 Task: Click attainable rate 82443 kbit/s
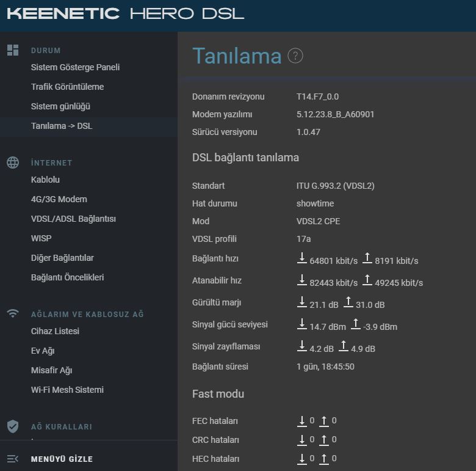[x=333, y=283]
